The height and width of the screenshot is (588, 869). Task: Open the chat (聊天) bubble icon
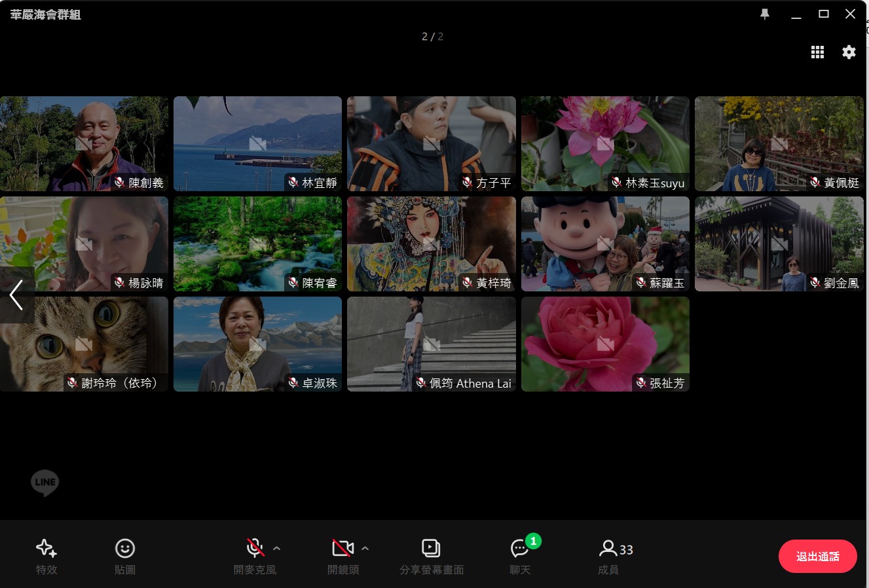click(x=520, y=549)
